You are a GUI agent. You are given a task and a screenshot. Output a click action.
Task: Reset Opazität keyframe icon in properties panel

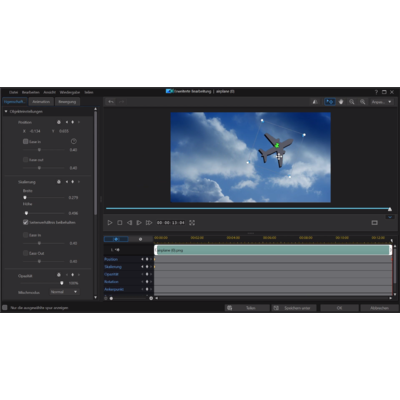59,275
